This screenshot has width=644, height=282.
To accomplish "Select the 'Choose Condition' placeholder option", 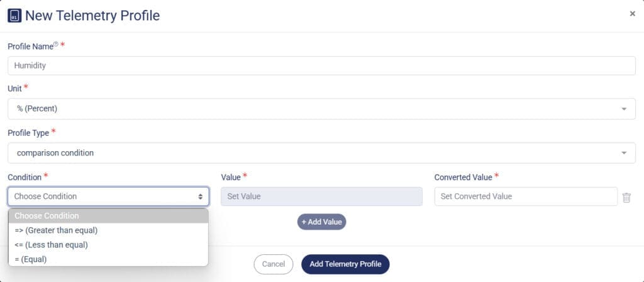I will (x=108, y=216).
